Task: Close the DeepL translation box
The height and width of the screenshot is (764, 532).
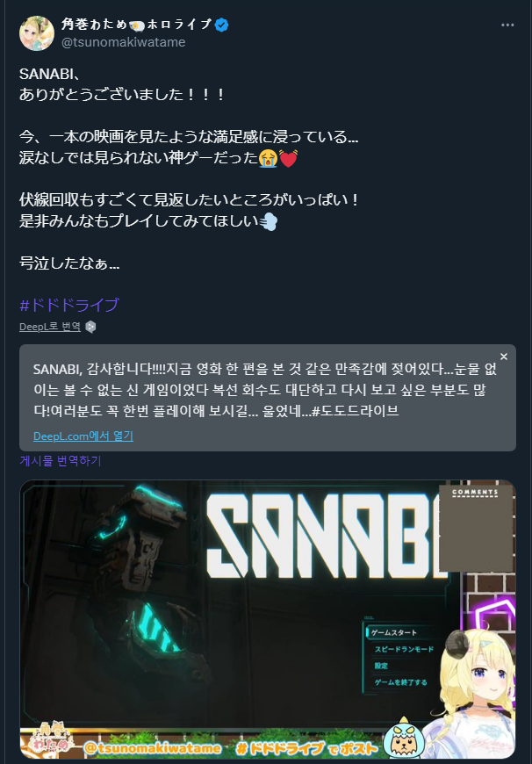Action: (504, 357)
